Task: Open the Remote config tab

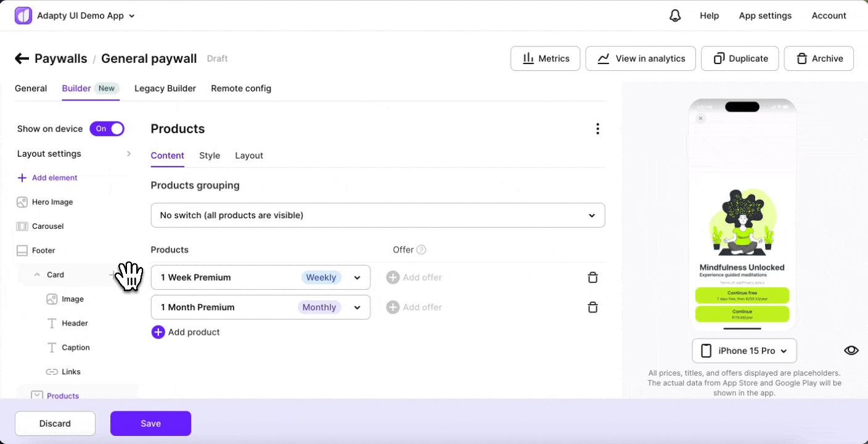Action: pos(240,88)
